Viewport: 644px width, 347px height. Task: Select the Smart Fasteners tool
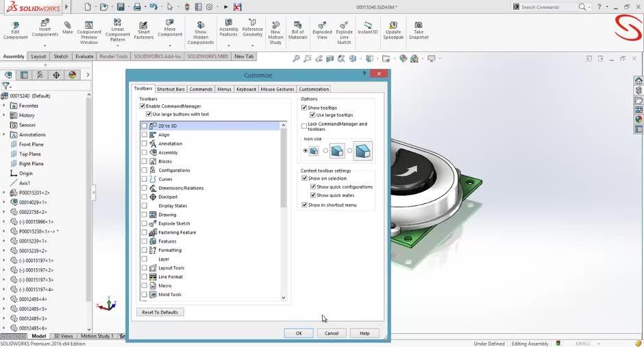point(145,31)
